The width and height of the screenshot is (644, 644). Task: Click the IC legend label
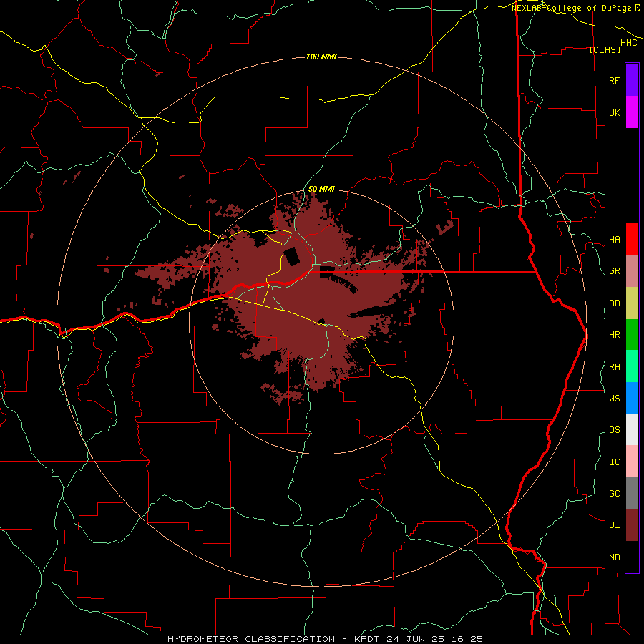point(614,462)
